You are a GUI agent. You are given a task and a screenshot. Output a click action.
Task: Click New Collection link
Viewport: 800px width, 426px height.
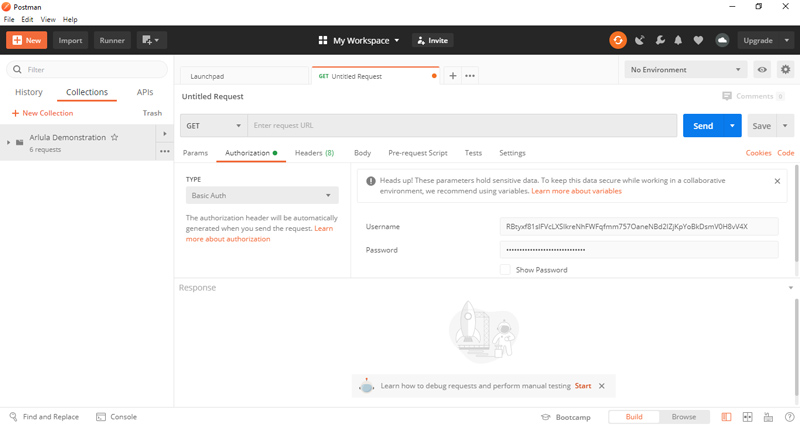click(42, 113)
